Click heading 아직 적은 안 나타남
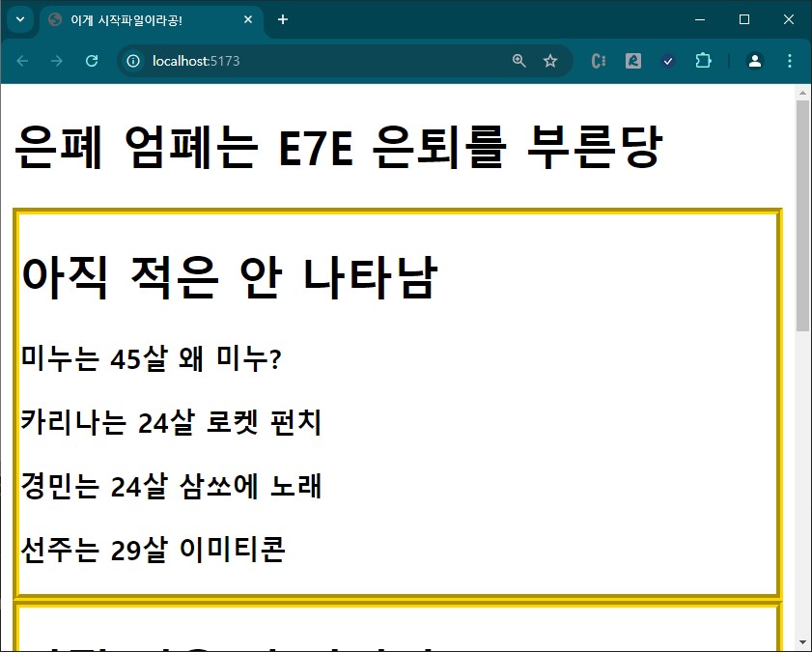This screenshot has width=812, height=652. (230, 277)
